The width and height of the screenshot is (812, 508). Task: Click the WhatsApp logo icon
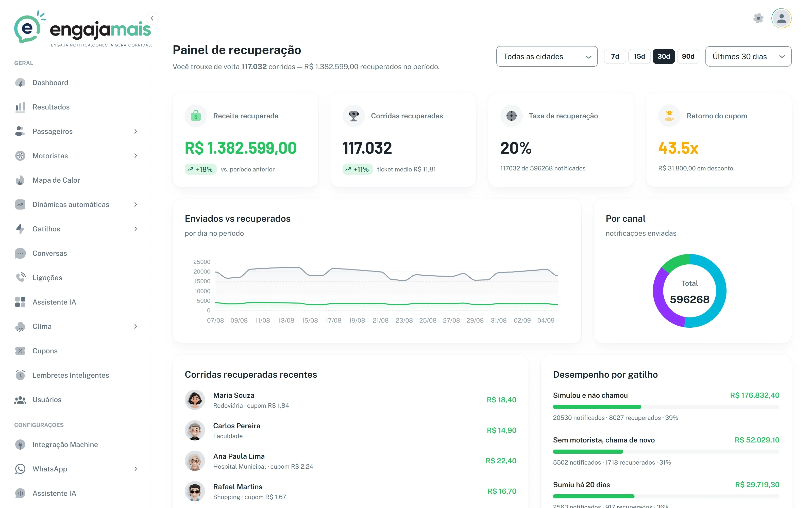pyautogui.click(x=20, y=469)
